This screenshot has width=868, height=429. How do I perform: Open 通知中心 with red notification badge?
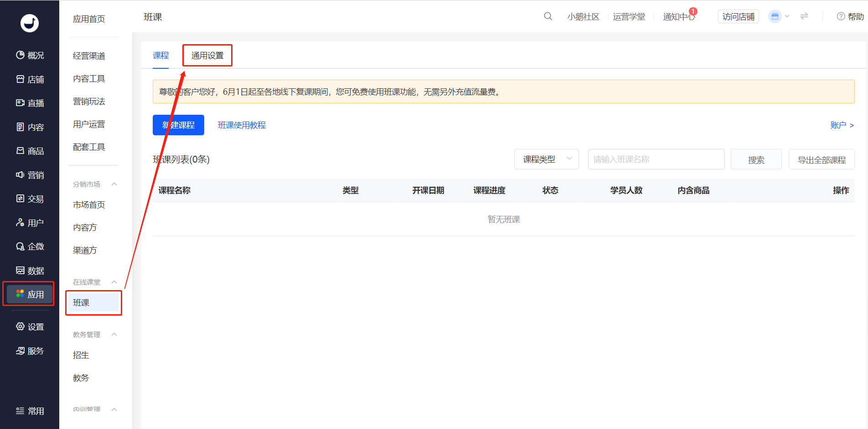pos(679,16)
